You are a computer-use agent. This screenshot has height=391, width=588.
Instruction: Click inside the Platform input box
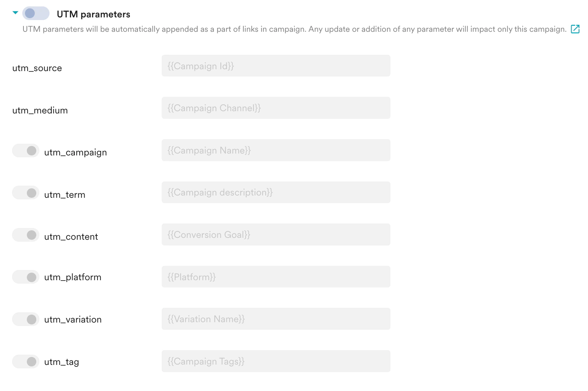[x=276, y=276]
